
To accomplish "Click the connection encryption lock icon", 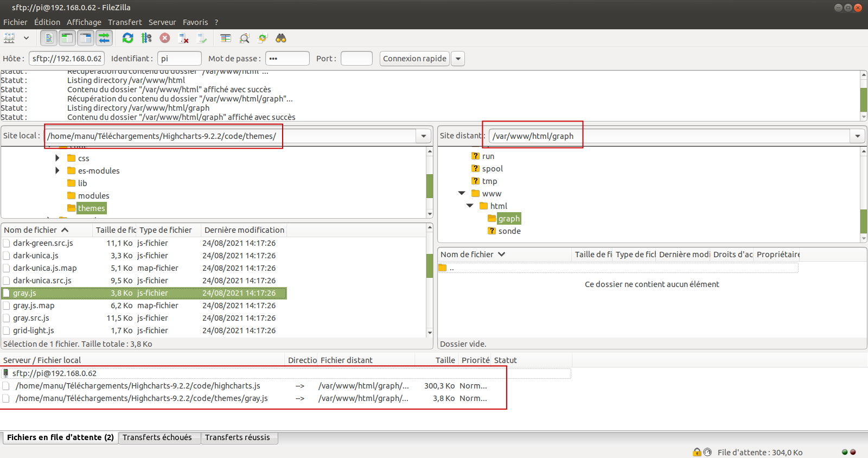I will [697, 452].
